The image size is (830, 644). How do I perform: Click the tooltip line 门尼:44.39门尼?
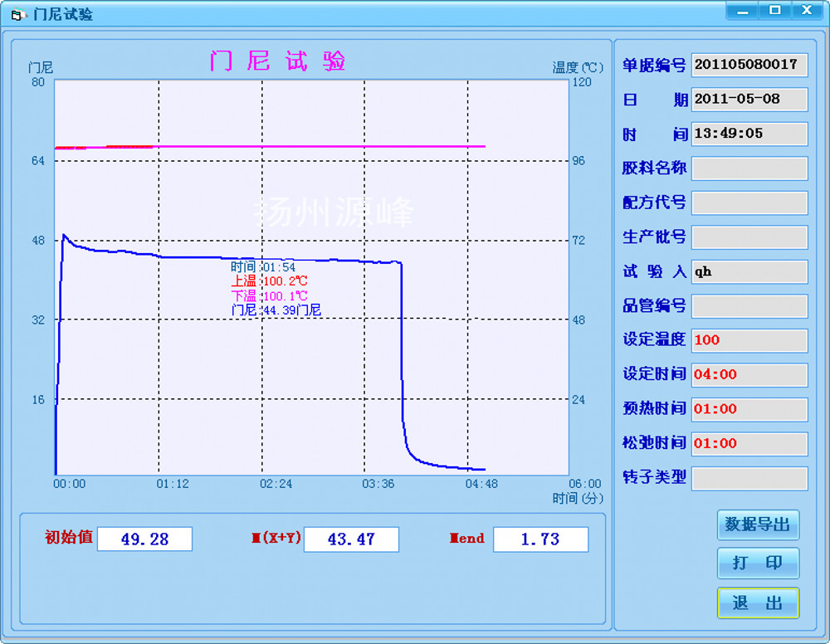(x=276, y=310)
